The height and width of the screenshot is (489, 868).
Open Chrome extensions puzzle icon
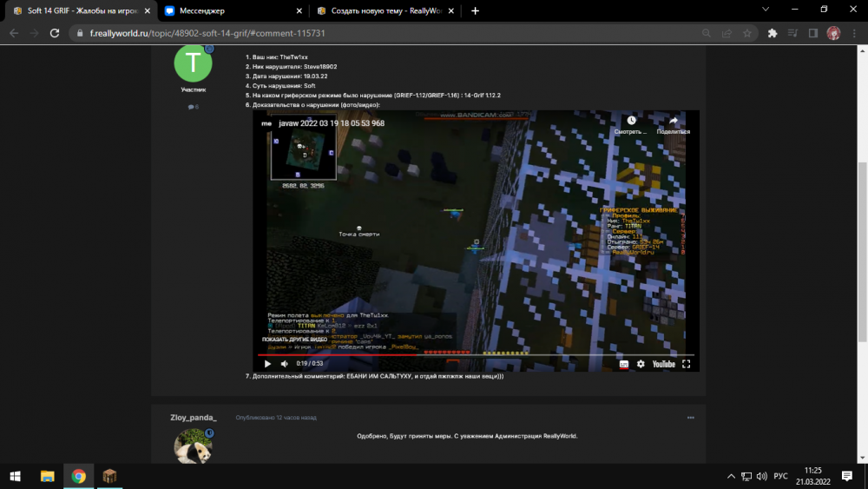point(773,33)
